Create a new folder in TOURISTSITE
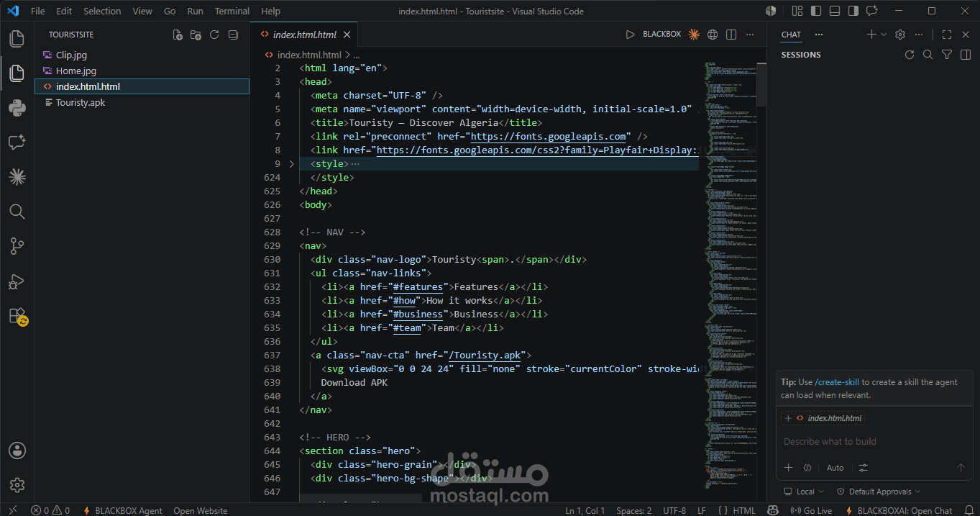The width and height of the screenshot is (980, 516). tap(196, 35)
